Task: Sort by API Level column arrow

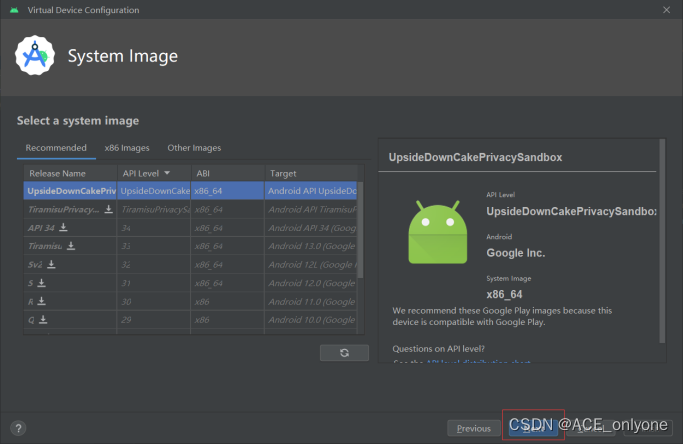Action: pyautogui.click(x=167, y=173)
